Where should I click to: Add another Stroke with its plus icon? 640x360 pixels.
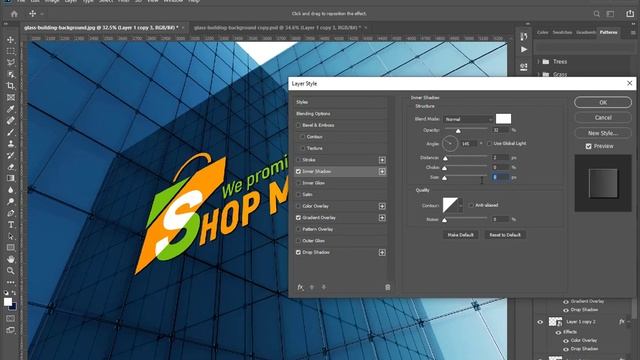[x=382, y=160]
